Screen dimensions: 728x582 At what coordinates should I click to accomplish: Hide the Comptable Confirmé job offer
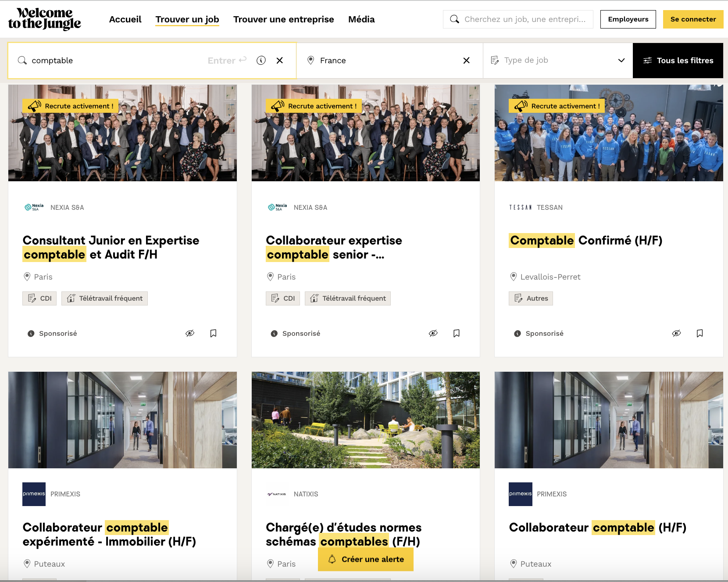point(676,334)
